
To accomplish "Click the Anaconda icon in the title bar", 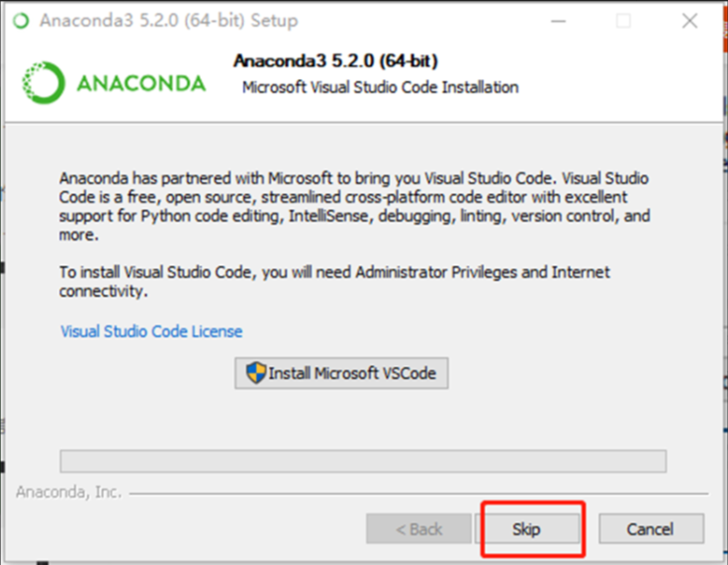I will pos(20,21).
